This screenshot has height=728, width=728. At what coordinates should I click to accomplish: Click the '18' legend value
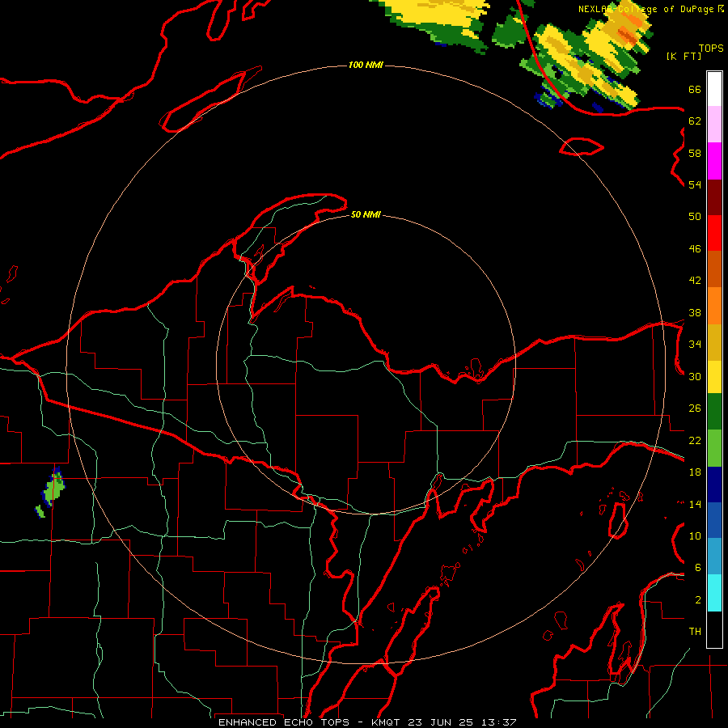695,472
